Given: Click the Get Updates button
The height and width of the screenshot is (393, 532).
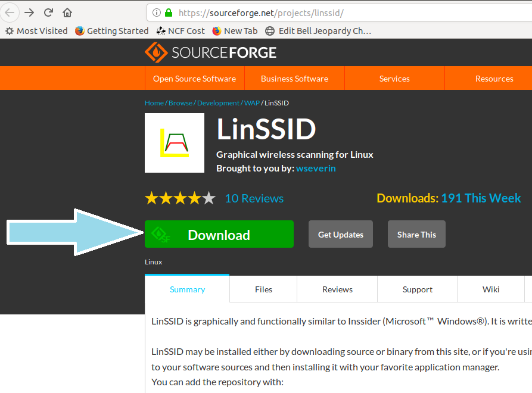Looking at the screenshot, I should coord(341,234).
